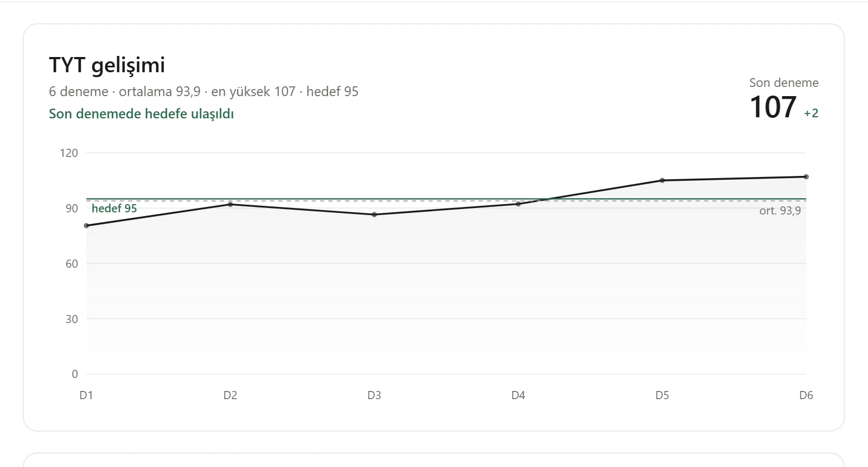The height and width of the screenshot is (467, 868).
Task: Select the D2 data point on the line
Action: (x=231, y=204)
